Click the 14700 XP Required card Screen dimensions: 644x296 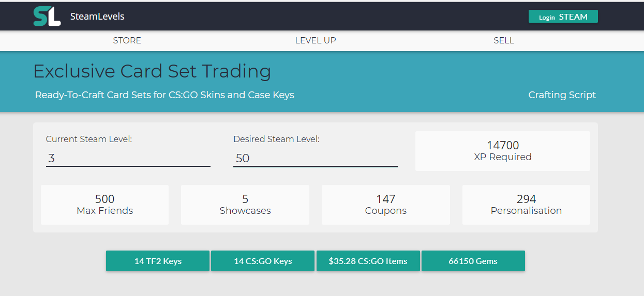click(x=502, y=151)
